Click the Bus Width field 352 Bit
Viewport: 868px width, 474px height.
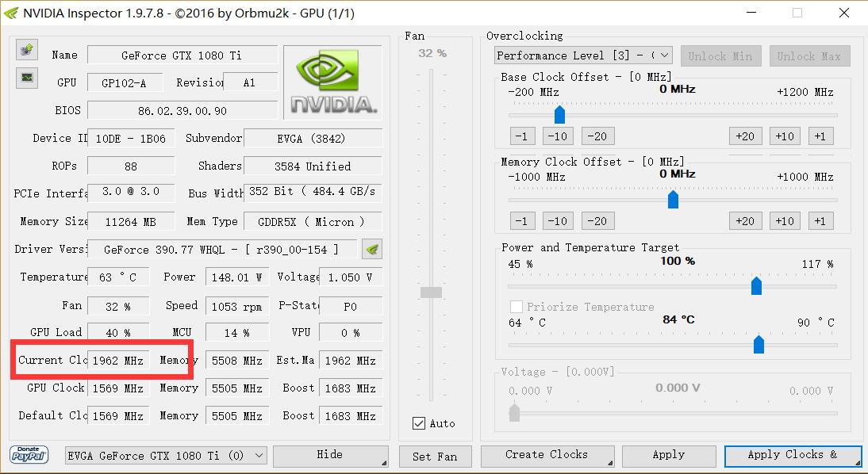pos(313,192)
